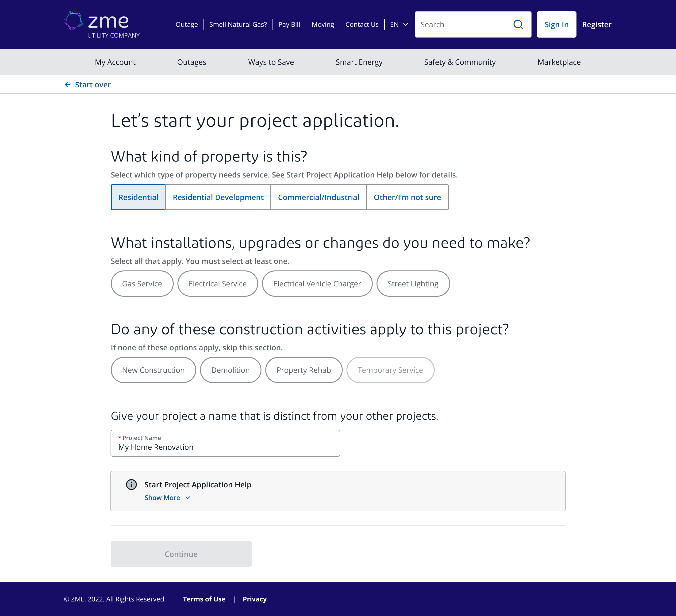Navigate to the Marketplace section

tap(559, 62)
